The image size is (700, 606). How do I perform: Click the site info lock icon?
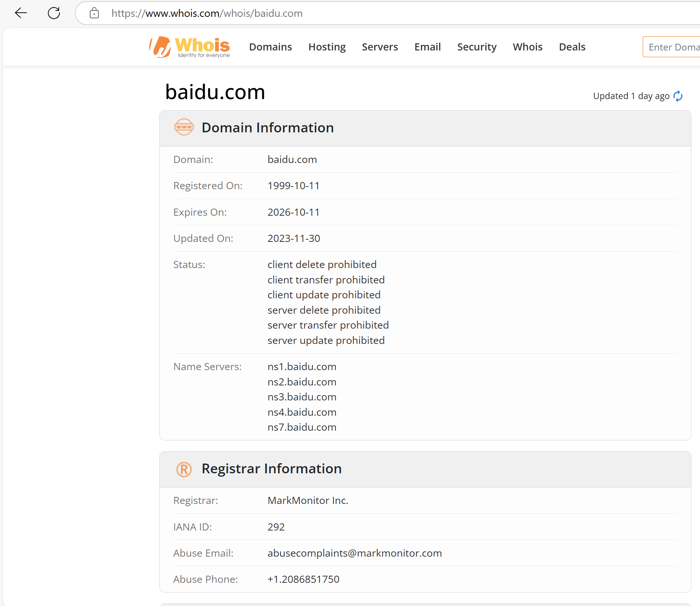pos(94,13)
